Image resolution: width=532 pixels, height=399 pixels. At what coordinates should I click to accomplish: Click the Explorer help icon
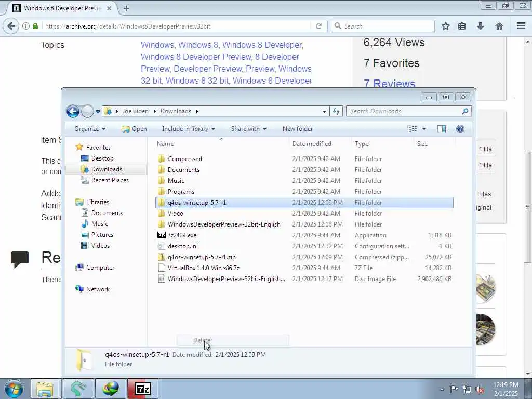(460, 129)
